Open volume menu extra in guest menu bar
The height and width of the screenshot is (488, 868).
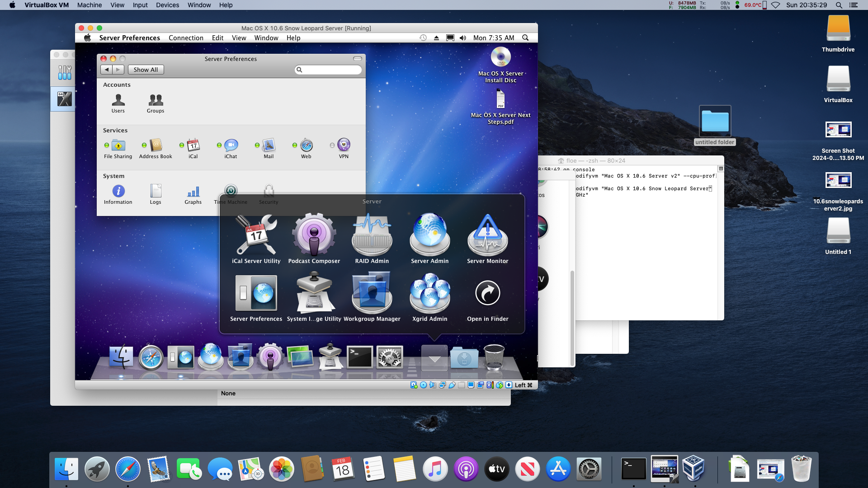coord(462,38)
